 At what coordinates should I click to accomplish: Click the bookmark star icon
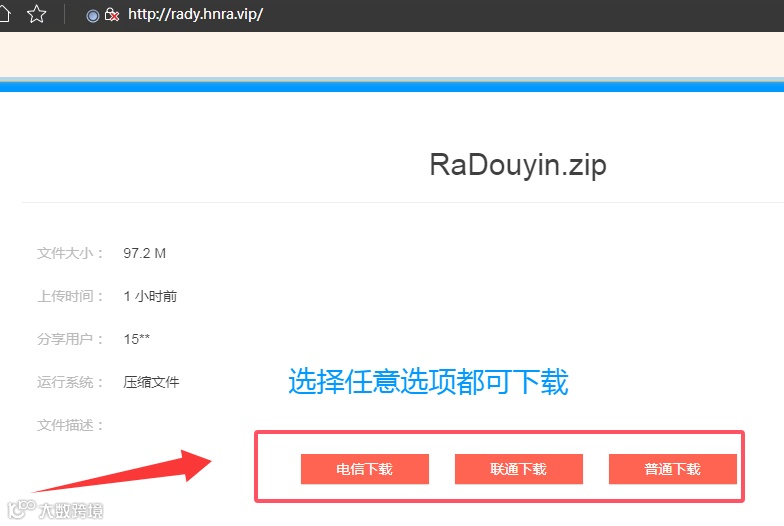(36, 14)
